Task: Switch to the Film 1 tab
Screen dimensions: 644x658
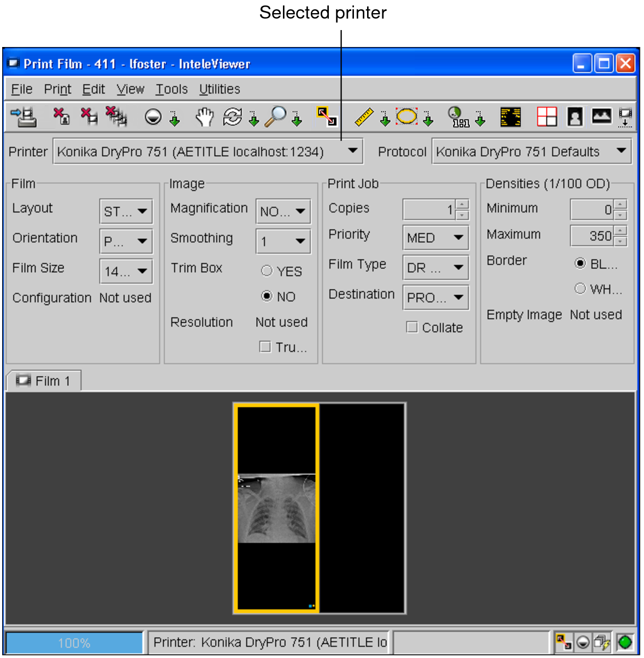Action: tap(44, 381)
